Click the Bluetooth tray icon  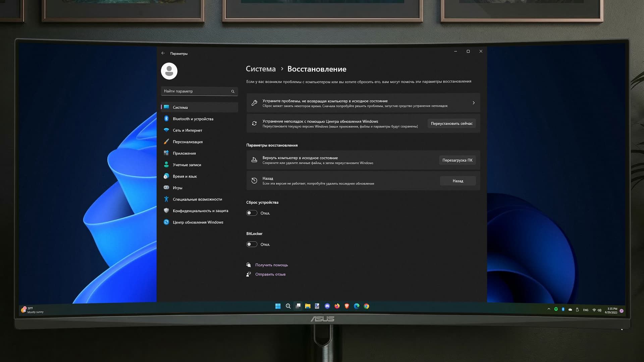click(x=563, y=309)
